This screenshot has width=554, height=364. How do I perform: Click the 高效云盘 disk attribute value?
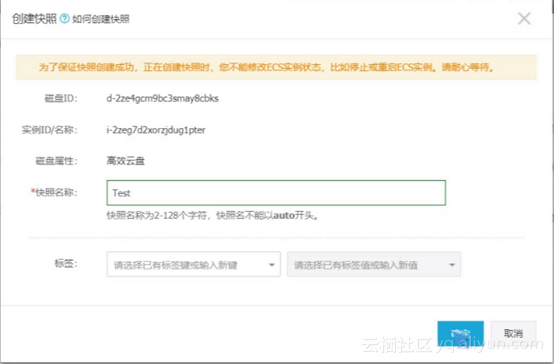pos(125,161)
